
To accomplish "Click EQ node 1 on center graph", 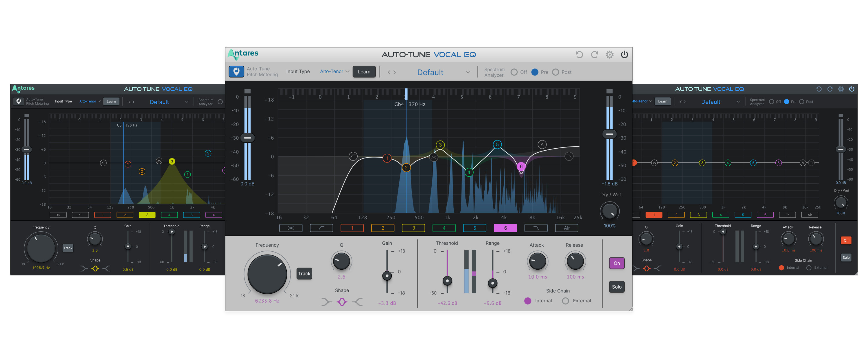I will (x=387, y=158).
